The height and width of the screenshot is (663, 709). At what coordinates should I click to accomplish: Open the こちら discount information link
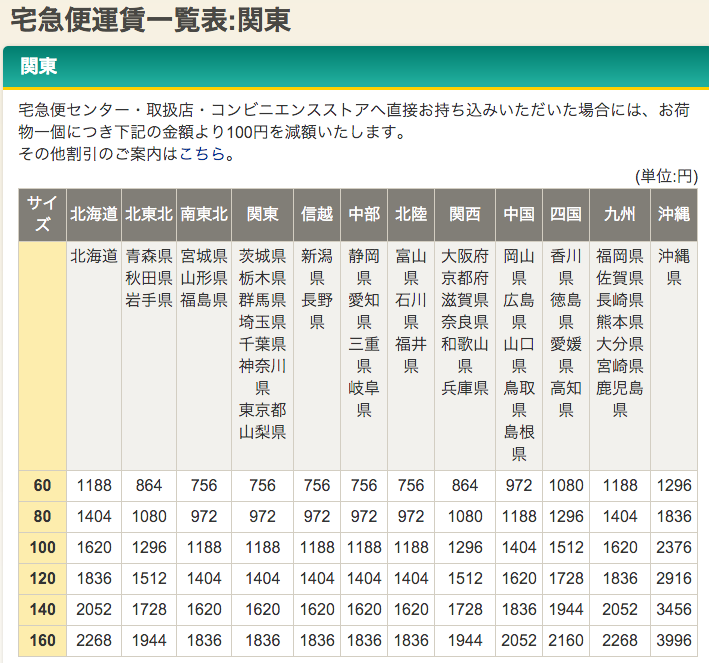[202, 154]
